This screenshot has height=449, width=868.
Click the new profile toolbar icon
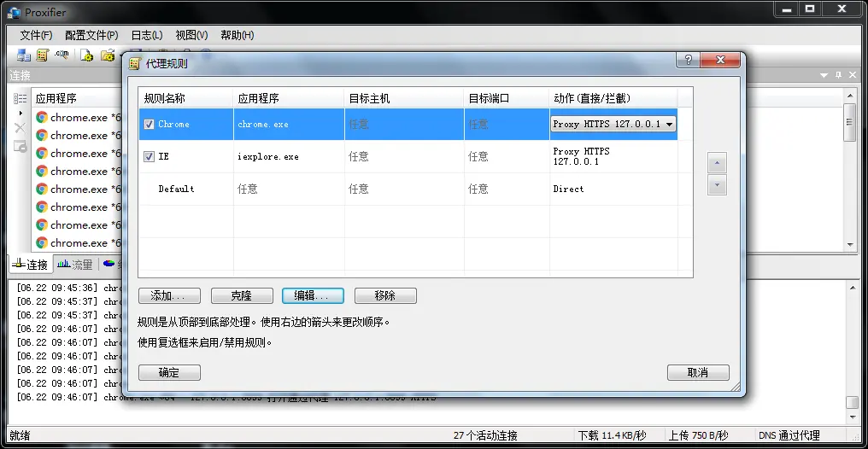coord(86,55)
